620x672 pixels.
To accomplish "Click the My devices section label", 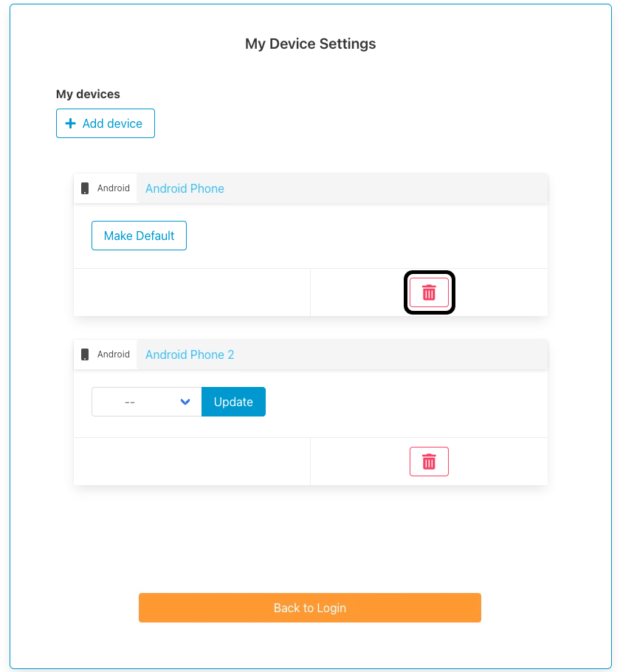I will pos(88,94).
